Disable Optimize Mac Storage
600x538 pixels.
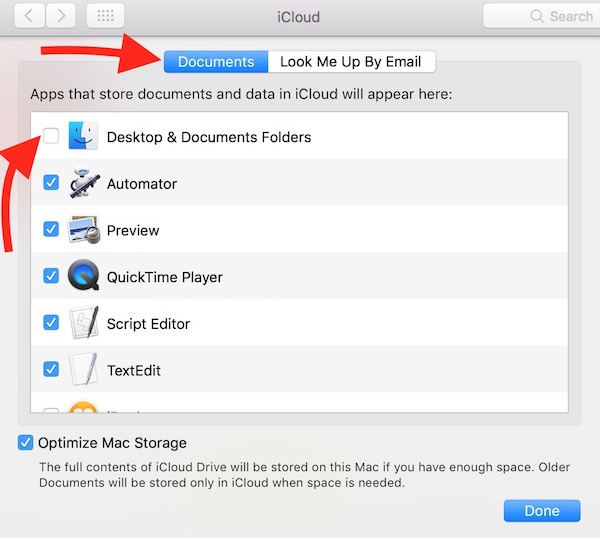[x=26, y=443]
